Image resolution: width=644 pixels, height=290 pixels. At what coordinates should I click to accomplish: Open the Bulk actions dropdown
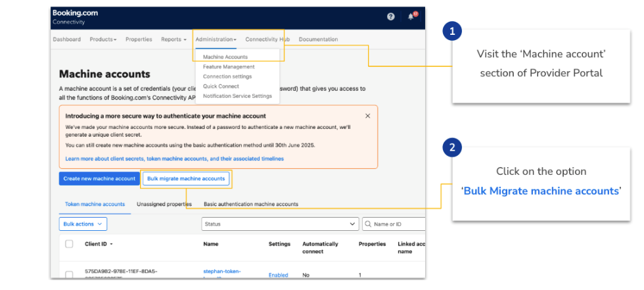pos(83,224)
